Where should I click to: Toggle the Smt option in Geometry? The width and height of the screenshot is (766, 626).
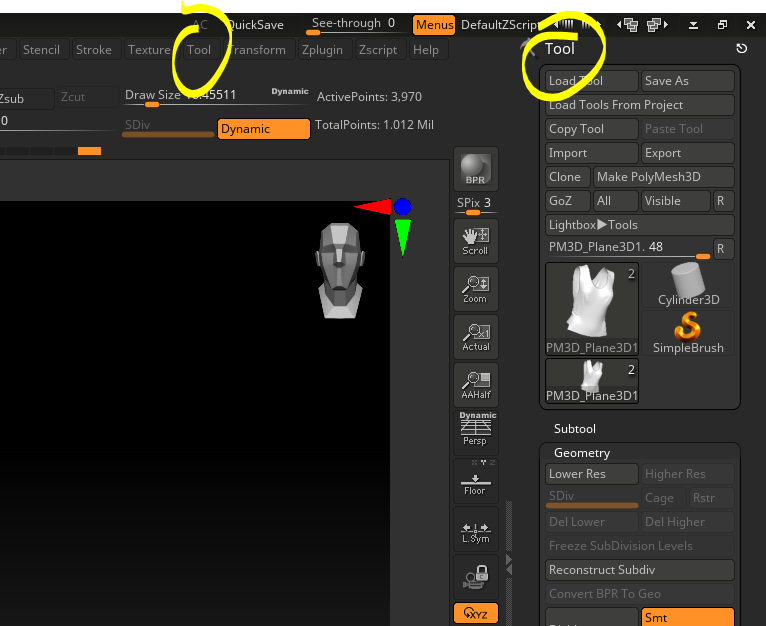coord(687,618)
